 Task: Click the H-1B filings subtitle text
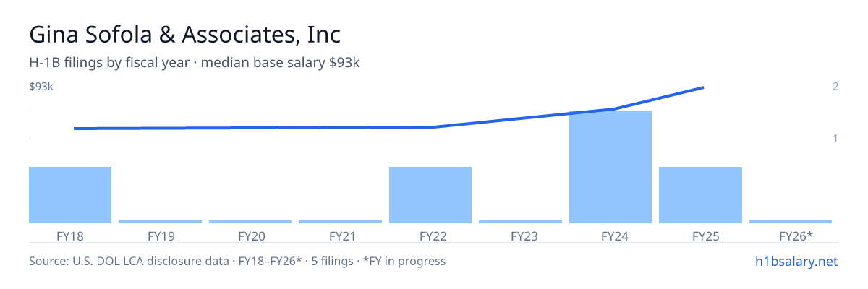coord(195,63)
